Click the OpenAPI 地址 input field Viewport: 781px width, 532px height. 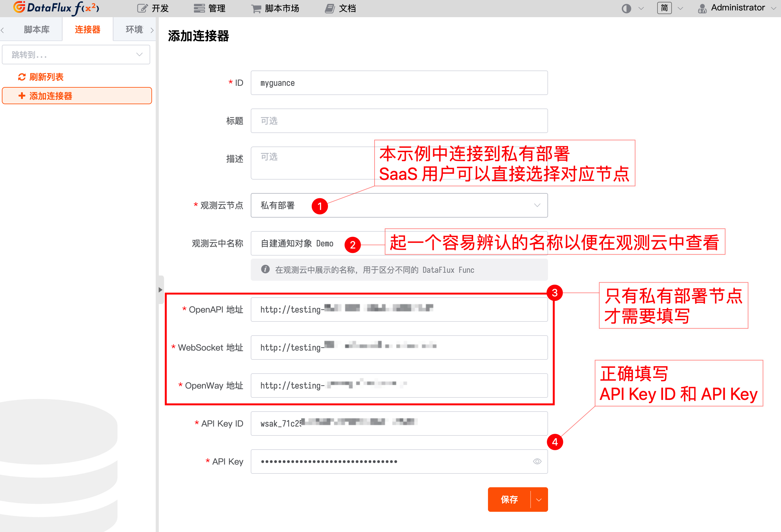pyautogui.click(x=399, y=310)
